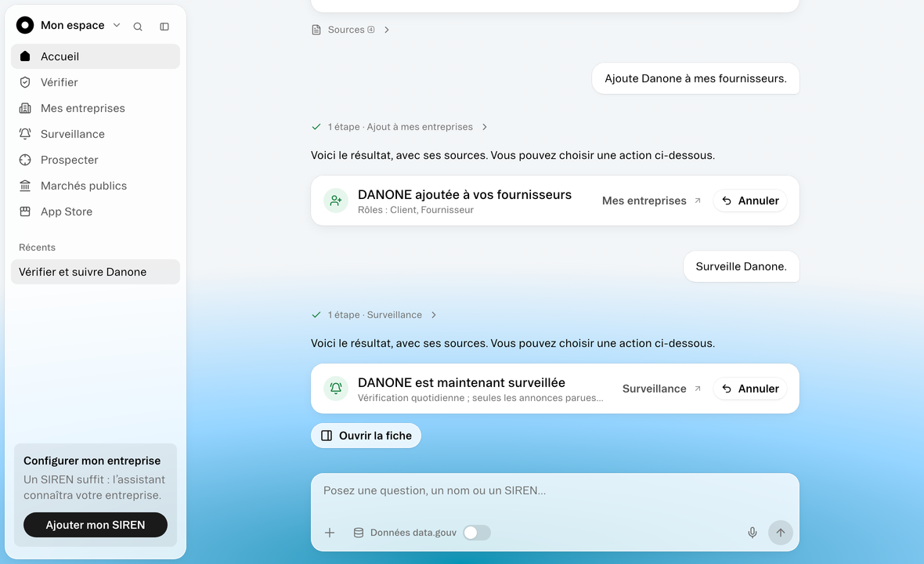
Task: Open Mes entreprises in the sidebar
Action: tap(96, 108)
